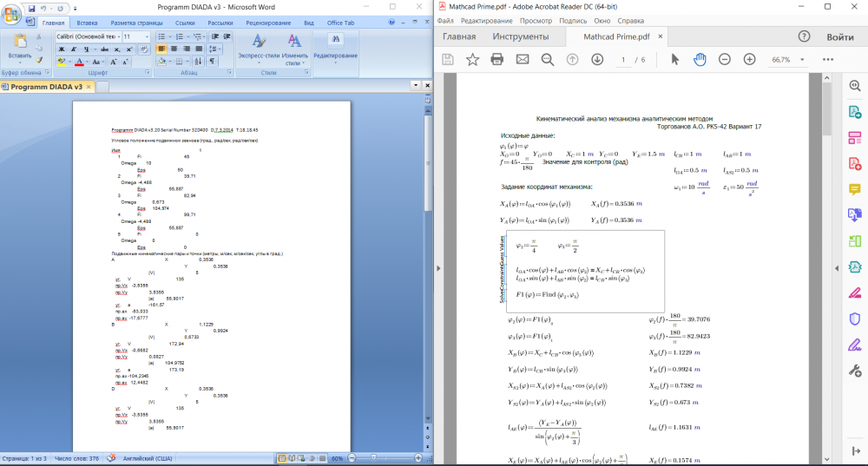Increase paragraph indent
Viewport: 868px width, 466px height.
coord(227,36)
